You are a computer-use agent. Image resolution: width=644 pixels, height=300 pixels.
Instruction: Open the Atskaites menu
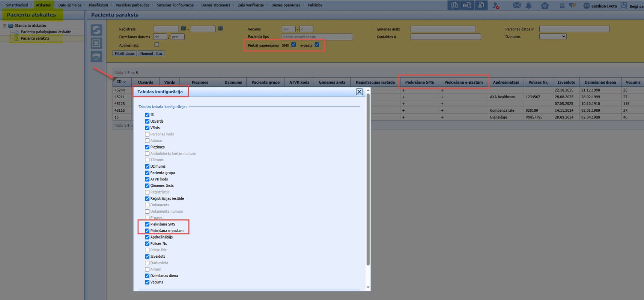tap(43, 5)
